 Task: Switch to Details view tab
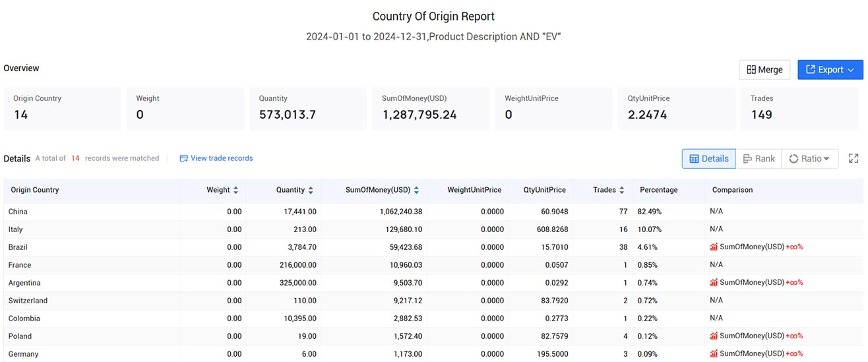pos(709,158)
